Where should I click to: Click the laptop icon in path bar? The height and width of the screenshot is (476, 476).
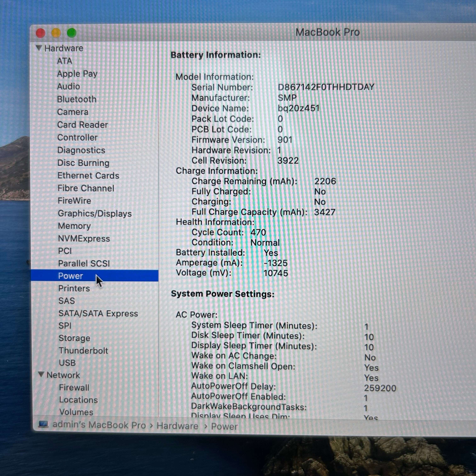(x=43, y=424)
